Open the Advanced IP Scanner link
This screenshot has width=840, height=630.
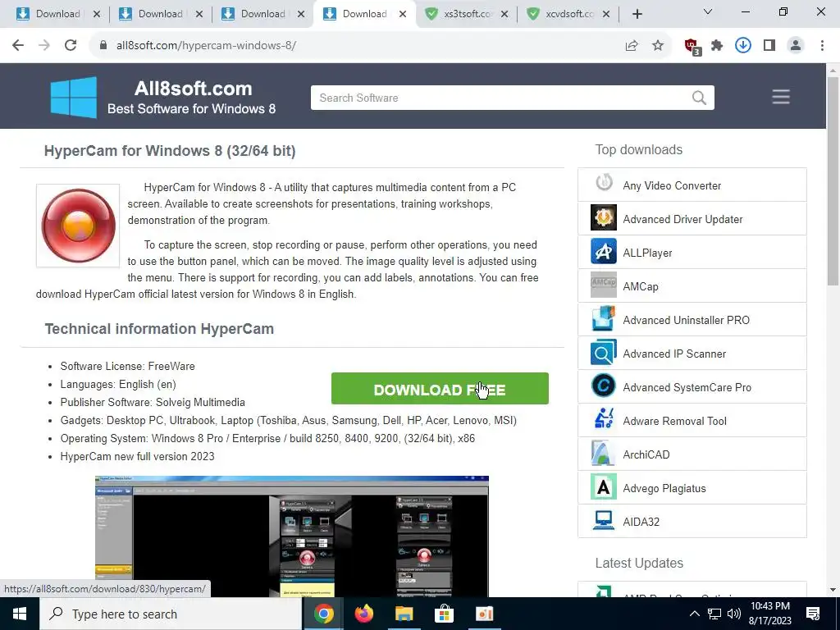point(674,354)
